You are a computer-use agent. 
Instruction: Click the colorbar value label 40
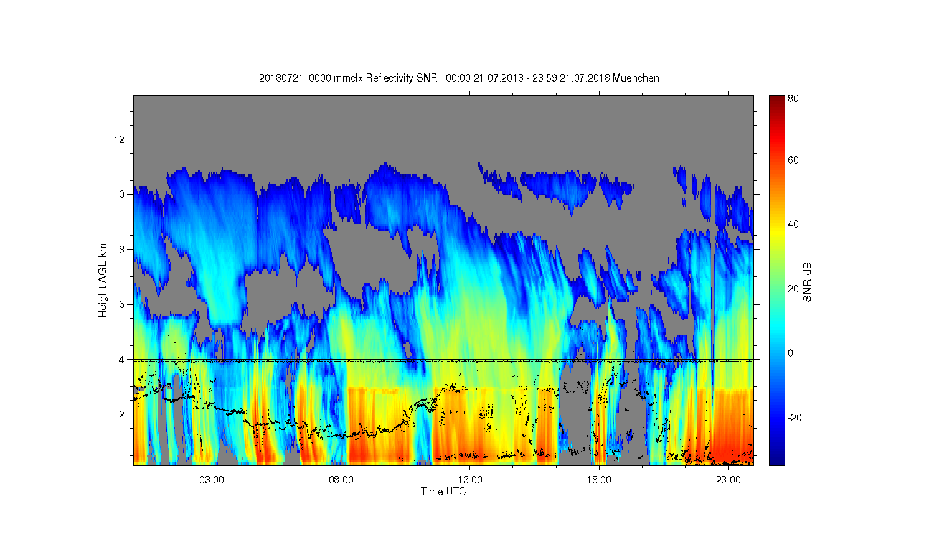click(x=793, y=225)
